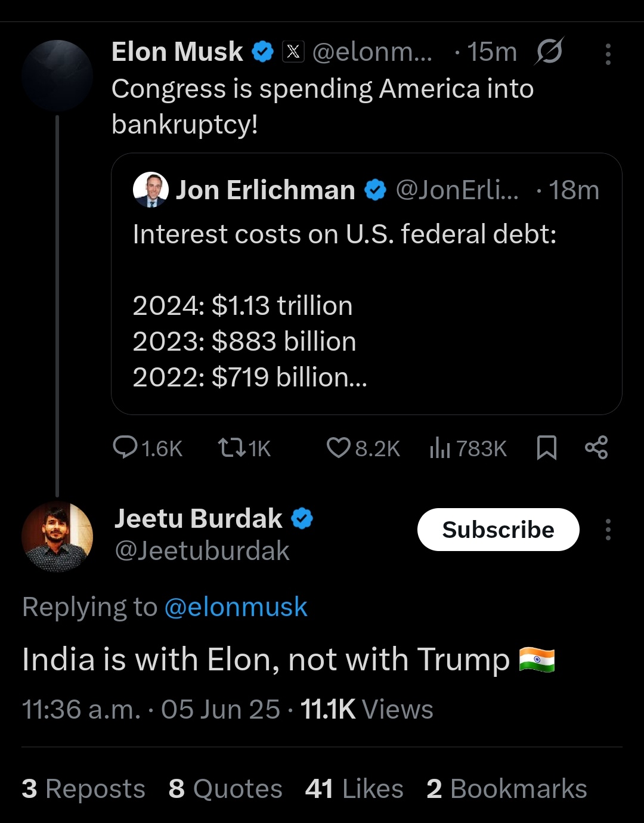This screenshot has width=644, height=823.
Task: Tap the X affiliation badge beside Elon Musk
Action: click(x=293, y=52)
